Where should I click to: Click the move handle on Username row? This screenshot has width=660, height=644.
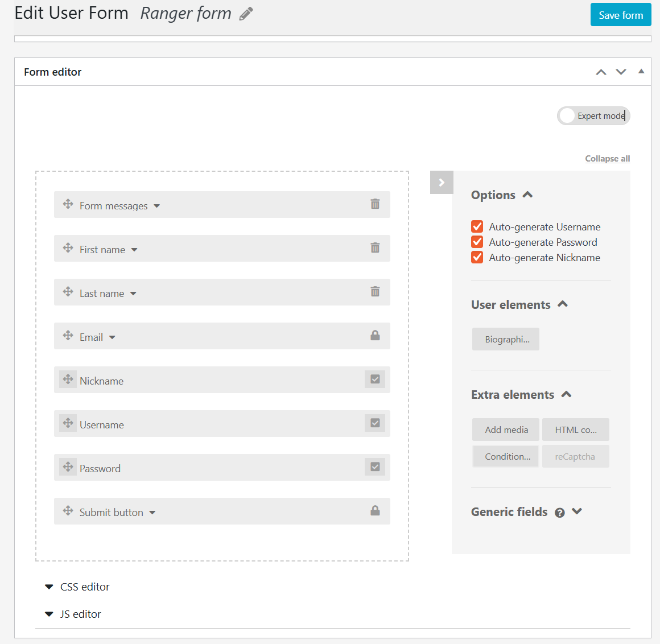[68, 423]
